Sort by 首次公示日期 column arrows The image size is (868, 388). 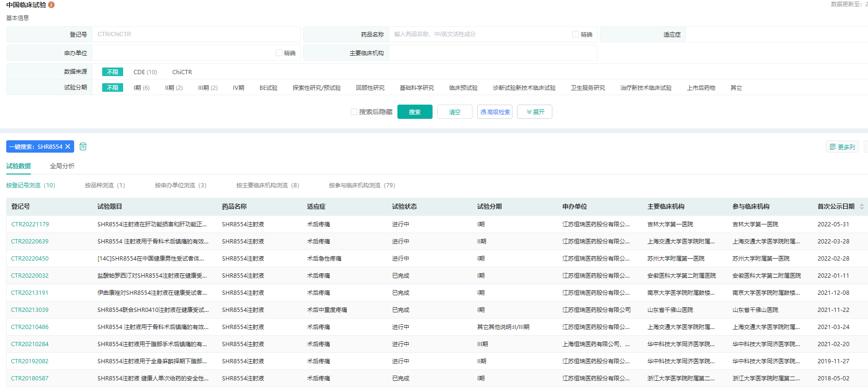click(x=861, y=206)
